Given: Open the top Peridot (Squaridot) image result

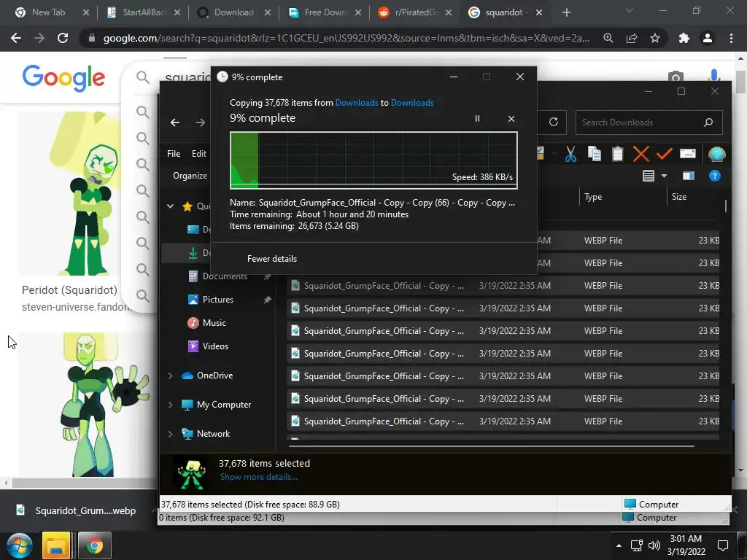Looking at the screenshot, I should pyautogui.click(x=69, y=193).
